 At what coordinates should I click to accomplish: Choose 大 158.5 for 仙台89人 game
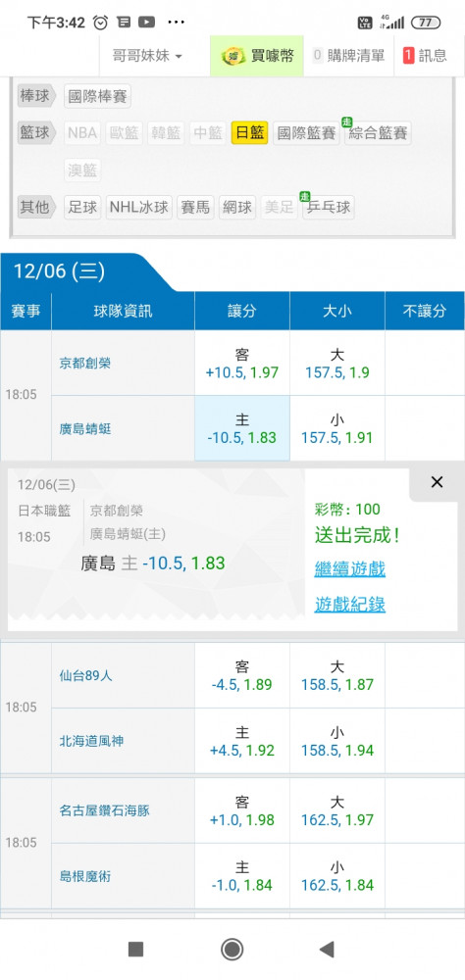coord(337,675)
